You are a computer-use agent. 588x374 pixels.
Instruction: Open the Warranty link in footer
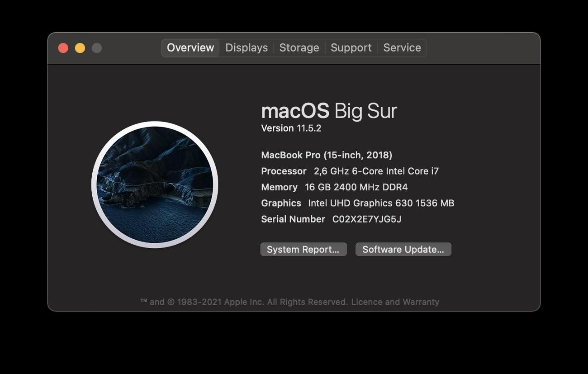[420, 302]
